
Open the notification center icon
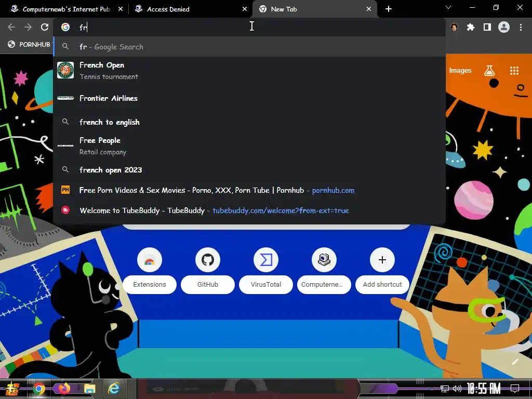pos(515,389)
